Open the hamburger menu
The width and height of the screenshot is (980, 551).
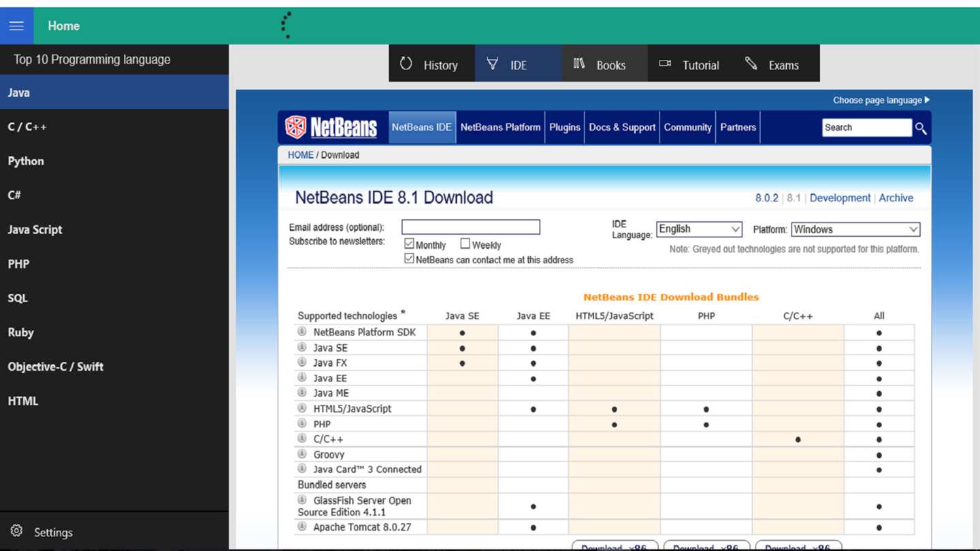point(16,26)
